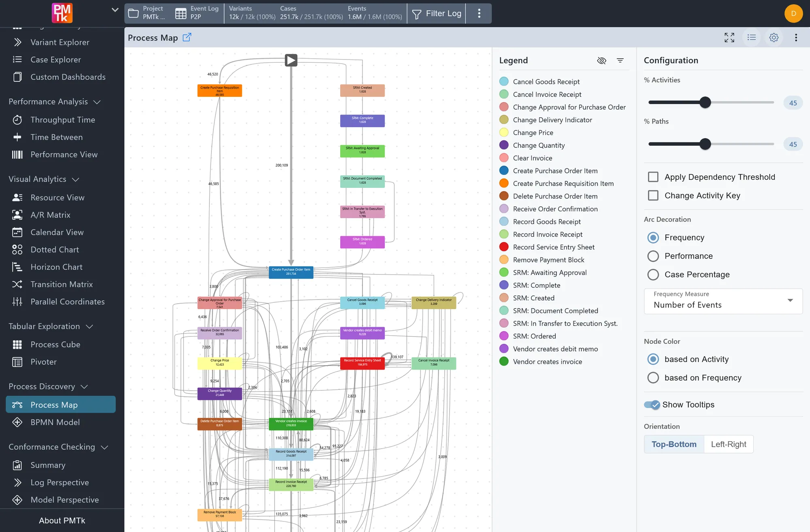Click Transition Matrix shuffle icon
Screen dimensions: 810x532
point(17,284)
